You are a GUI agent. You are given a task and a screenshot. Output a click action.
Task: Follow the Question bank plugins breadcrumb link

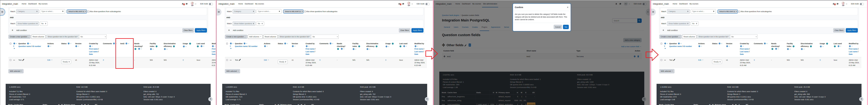[x=451, y=15]
